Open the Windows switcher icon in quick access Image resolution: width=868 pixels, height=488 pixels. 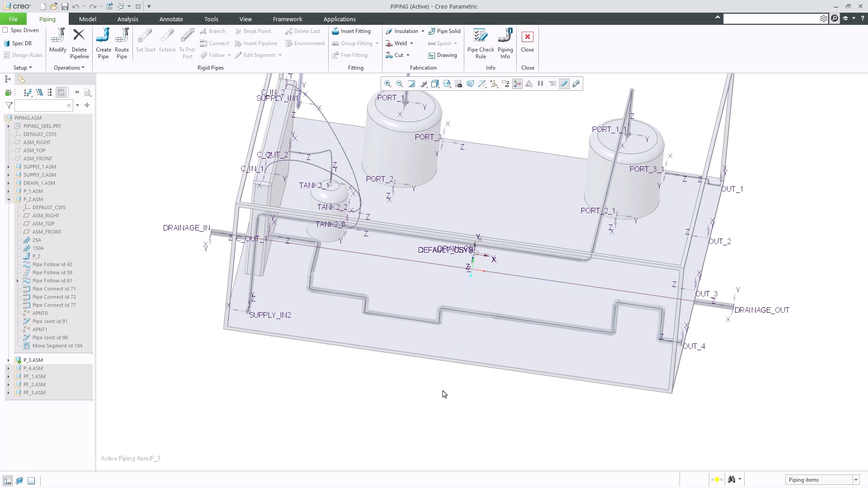[120, 6]
